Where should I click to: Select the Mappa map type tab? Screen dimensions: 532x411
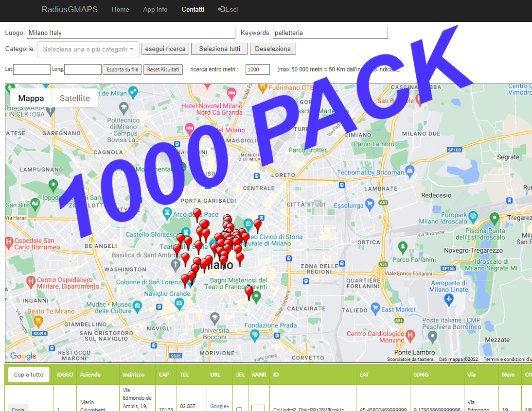click(31, 98)
